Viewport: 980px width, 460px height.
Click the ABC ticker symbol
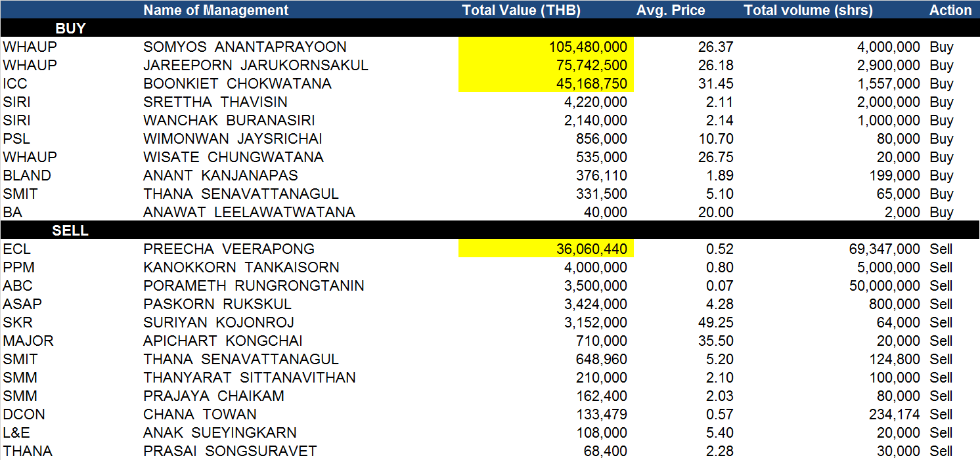(17, 285)
